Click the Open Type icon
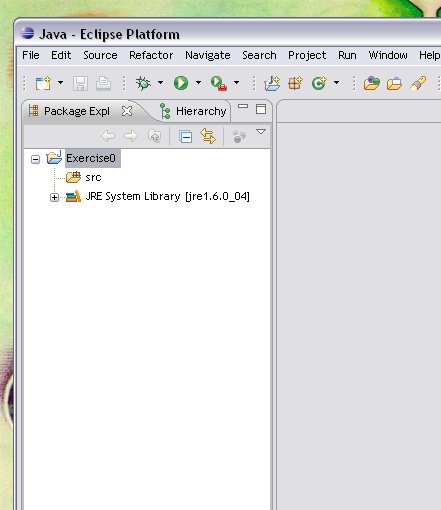 click(372, 83)
